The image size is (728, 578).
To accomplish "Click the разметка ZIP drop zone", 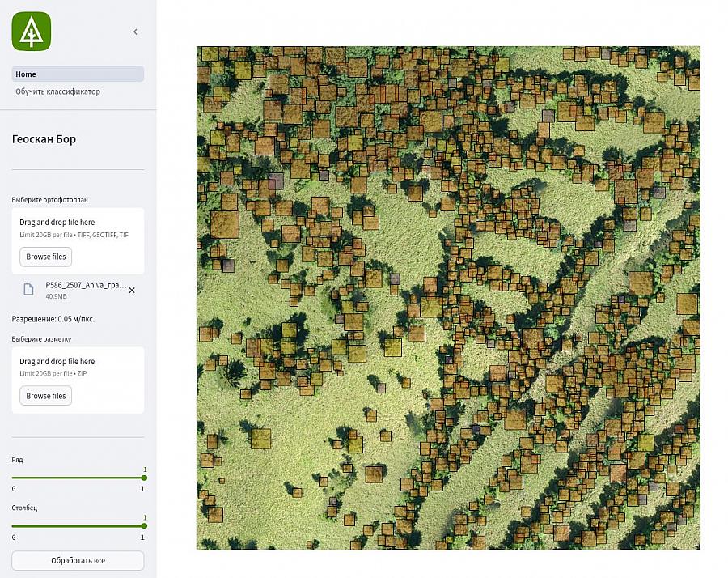I will tap(78, 367).
